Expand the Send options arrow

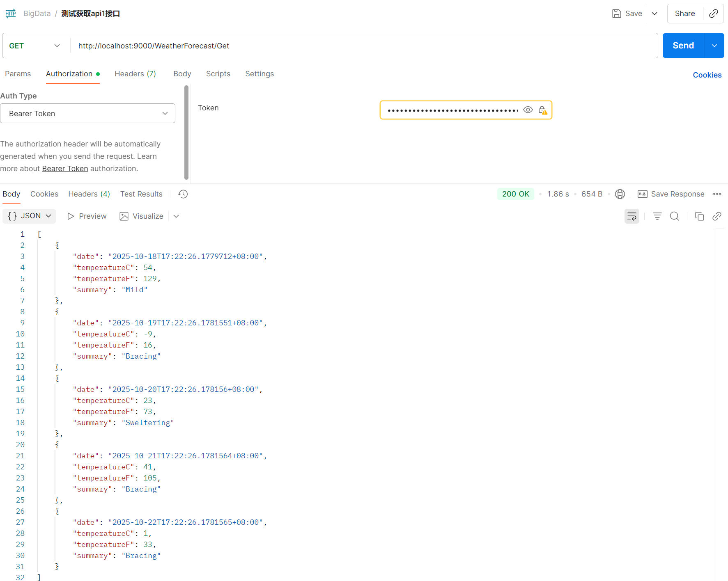714,46
